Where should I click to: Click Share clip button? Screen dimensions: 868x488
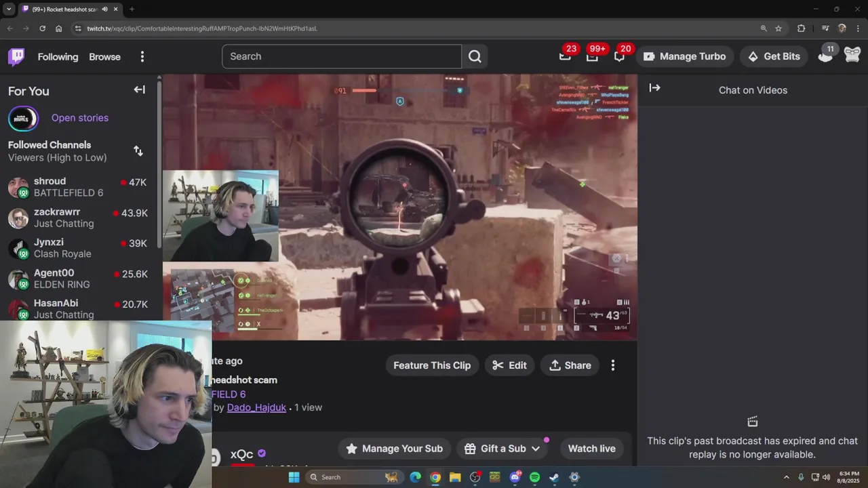click(x=570, y=365)
